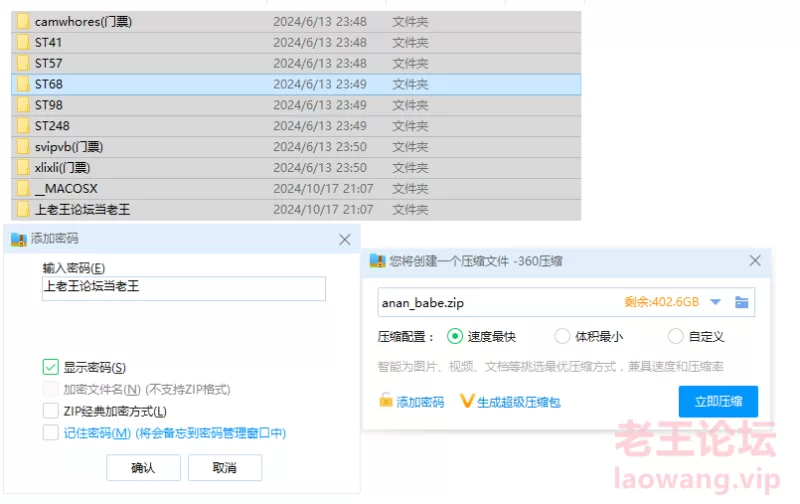
Task: Click the 立即压缩 button
Action: (x=718, y=401)
